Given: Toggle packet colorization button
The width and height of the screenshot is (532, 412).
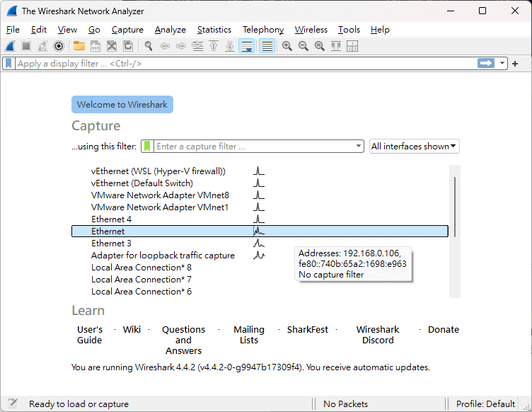Looking at the screenshot, I should click(267, 46).
